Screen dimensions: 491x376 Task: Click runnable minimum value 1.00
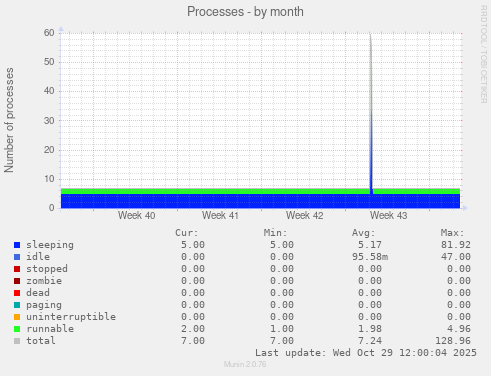(282, 329)
